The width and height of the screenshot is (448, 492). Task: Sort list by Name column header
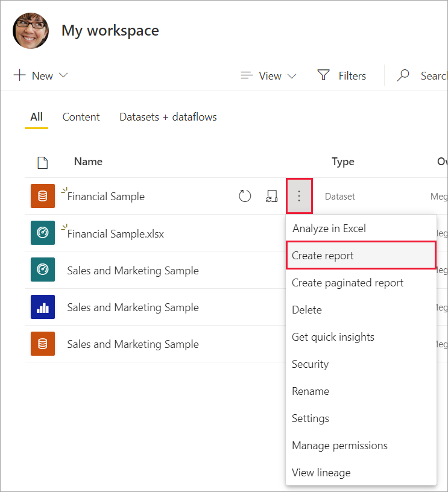pyautogui.click(x=88, y=162)
